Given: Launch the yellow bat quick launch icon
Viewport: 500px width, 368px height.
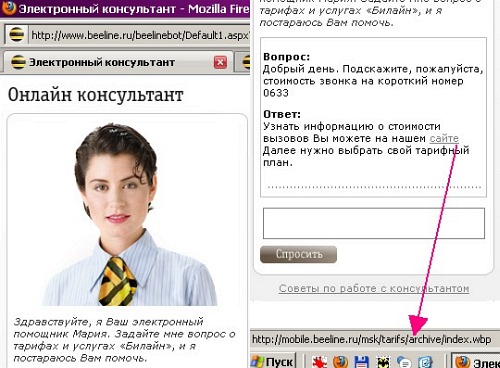Looking at the screenshot, I should 383,362.
